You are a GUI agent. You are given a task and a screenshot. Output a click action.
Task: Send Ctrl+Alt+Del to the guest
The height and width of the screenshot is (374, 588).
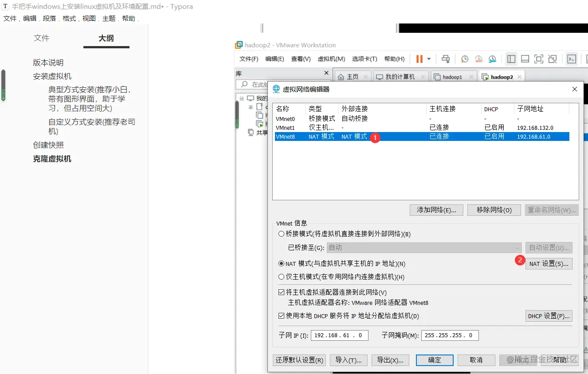pyautogui.click(x=446, y=58)
